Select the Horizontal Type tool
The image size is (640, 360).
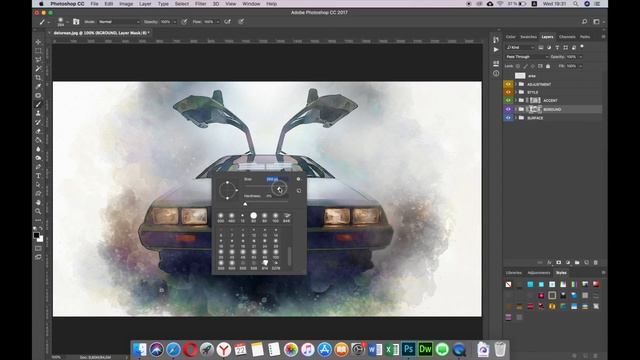(38, 176)
